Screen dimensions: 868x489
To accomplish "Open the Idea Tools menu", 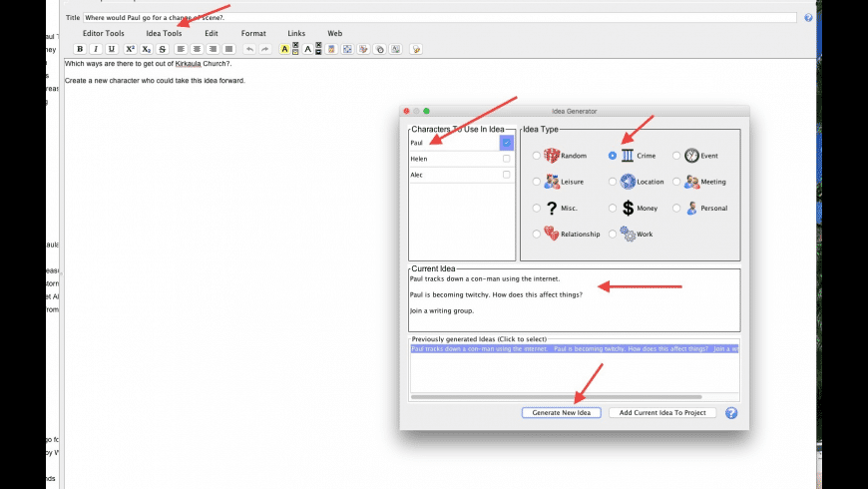I will coord(164,33).
